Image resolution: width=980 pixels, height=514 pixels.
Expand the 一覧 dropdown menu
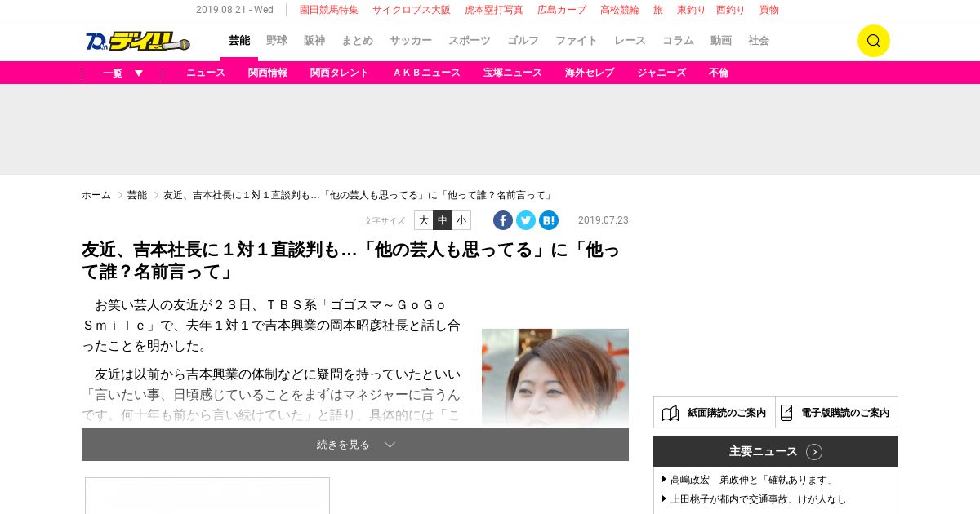pyautogui.click(x=122, y=73)
